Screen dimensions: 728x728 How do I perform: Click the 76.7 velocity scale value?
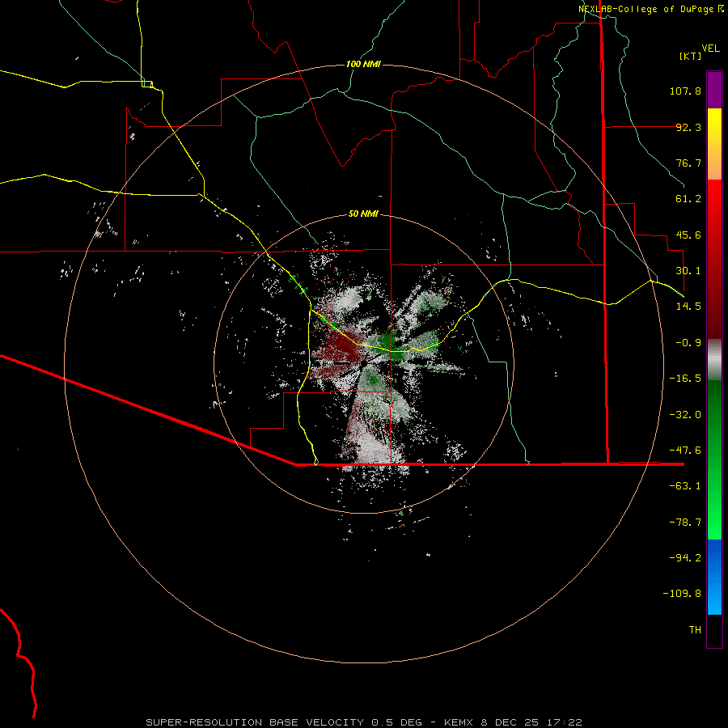pyautogui.click(x=688, y=163)
